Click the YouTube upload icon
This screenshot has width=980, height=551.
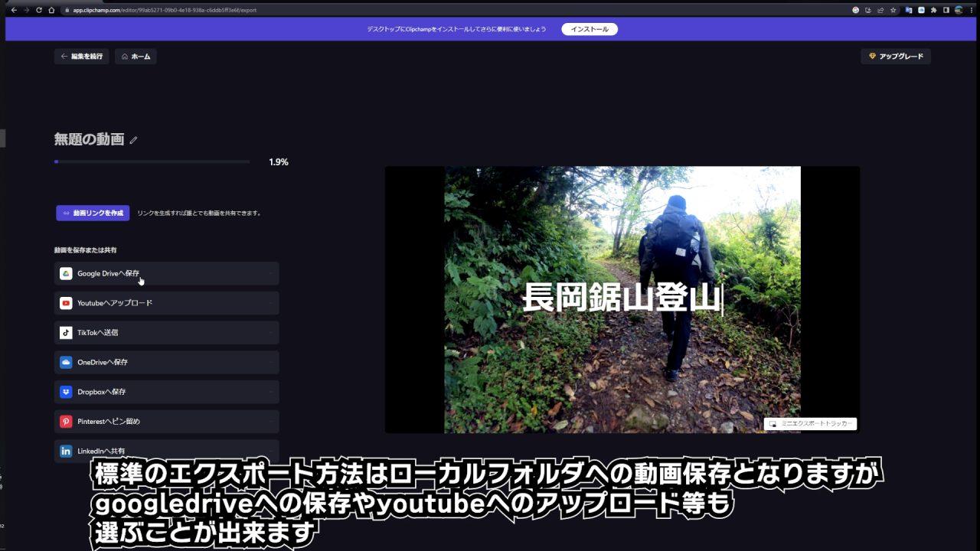pyautogui.click(x=66, y=303)
